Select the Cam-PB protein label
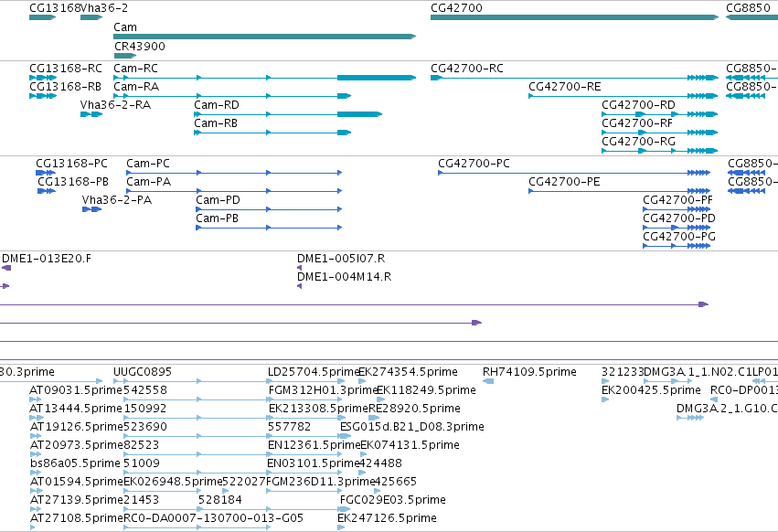 (x=218, y=218)
